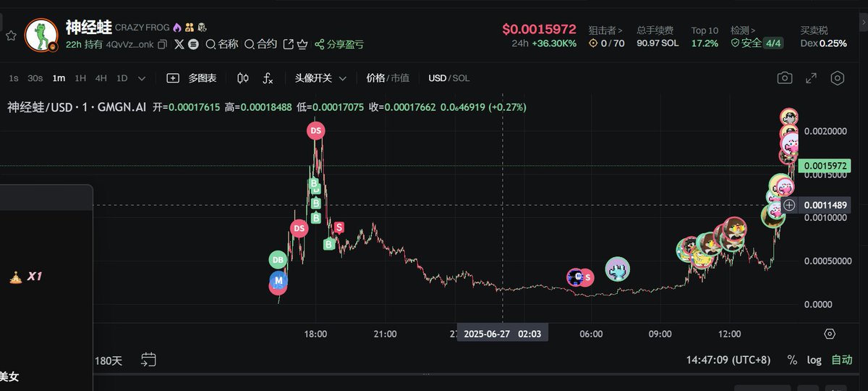The width and height of the screenshot is (868, 391).
Task: Click the 总手续费 90.97 SOL value
Action: [658, 43]
